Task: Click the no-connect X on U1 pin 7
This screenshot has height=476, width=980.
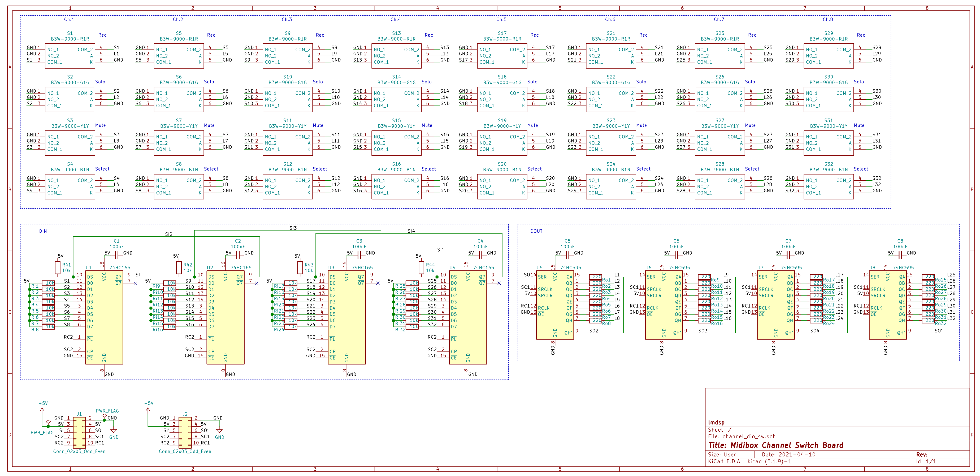Action: tap(135, 283)
